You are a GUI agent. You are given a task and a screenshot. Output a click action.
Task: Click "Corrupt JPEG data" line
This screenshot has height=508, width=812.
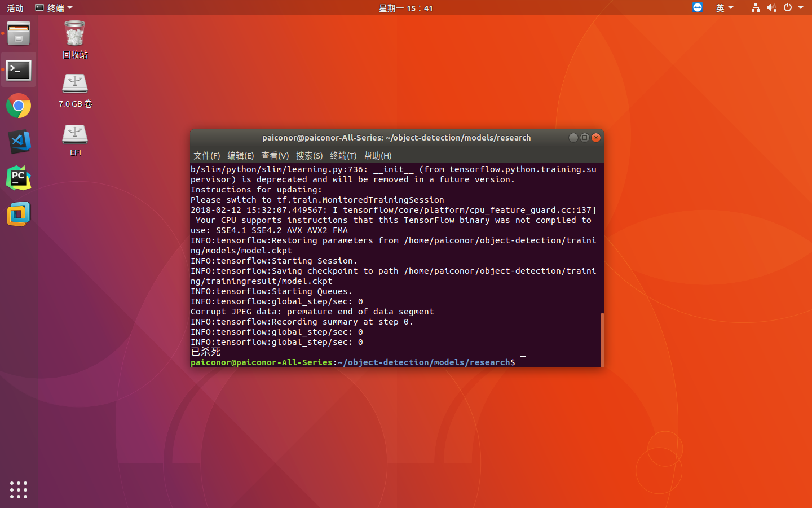[312, 312]
